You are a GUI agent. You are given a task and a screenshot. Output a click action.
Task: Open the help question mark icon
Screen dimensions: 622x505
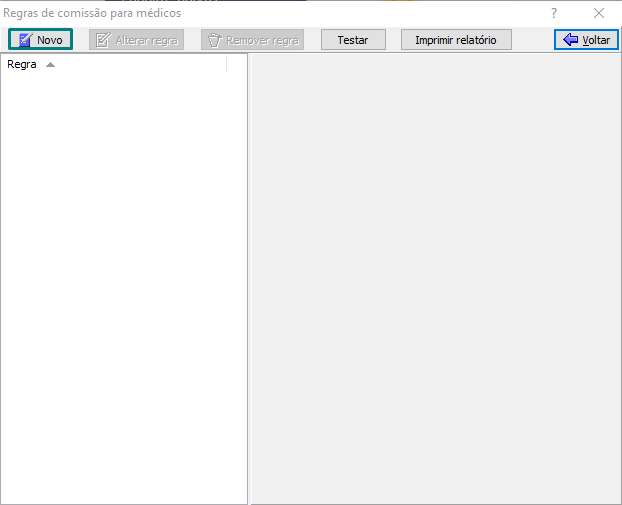554,13
